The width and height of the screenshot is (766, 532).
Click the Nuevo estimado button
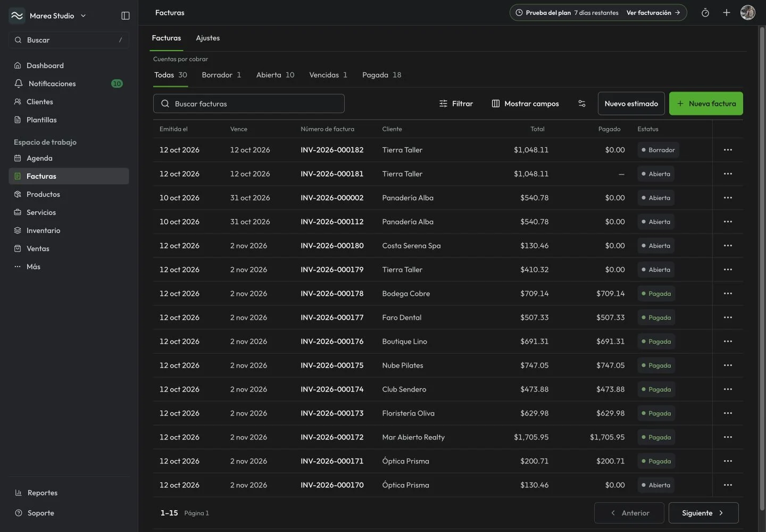click(x=631, y=104)
